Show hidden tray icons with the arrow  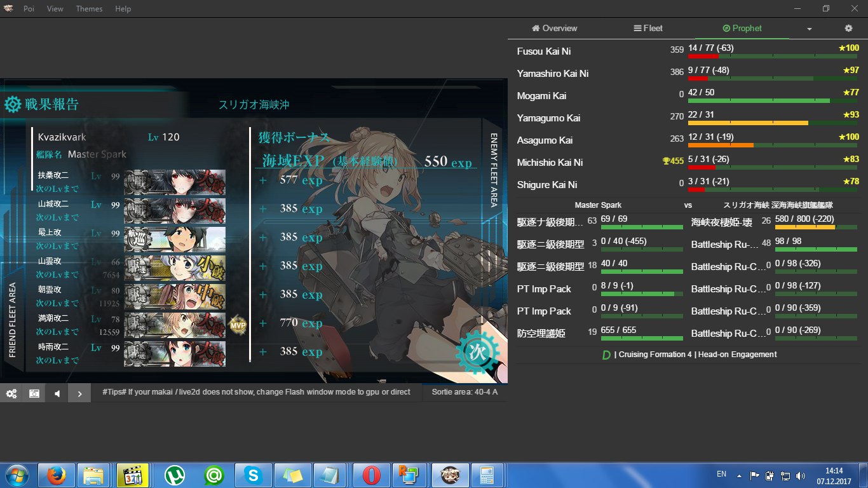(739, 475)
